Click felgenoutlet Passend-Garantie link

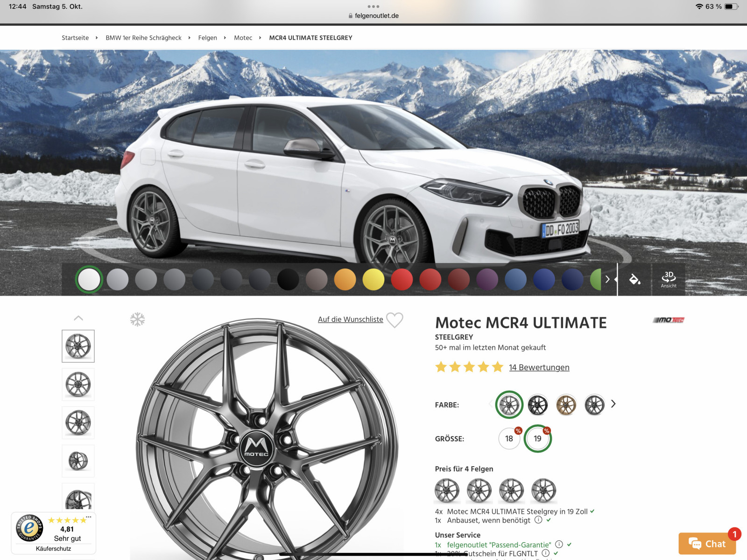coord(499,545)
